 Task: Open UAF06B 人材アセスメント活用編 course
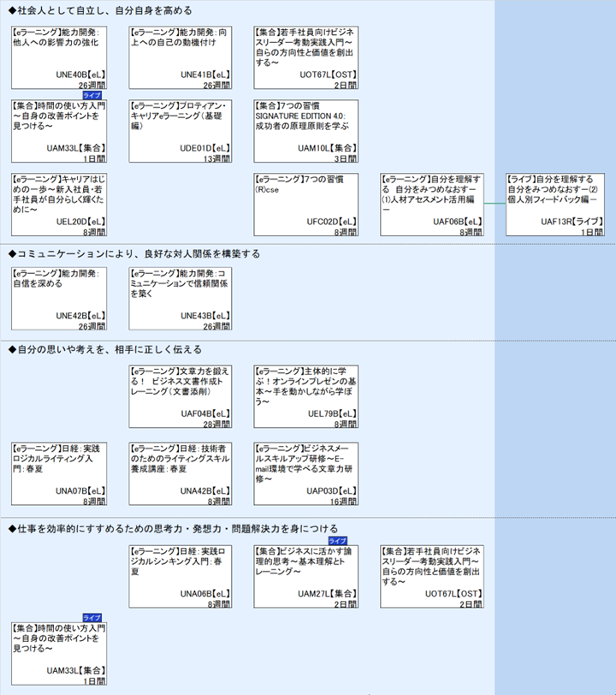pos(432,205)
